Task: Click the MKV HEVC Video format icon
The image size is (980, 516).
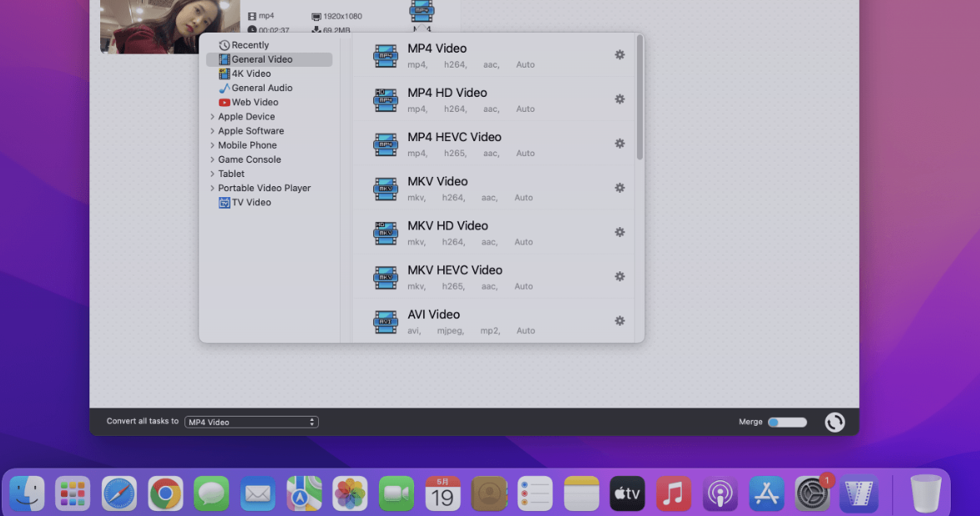Action: click(x=386, y=278)
